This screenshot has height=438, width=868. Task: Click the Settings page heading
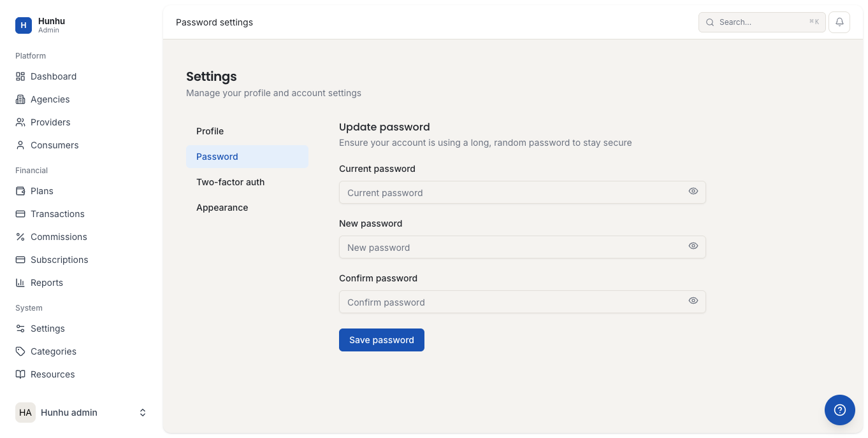click(x=212, y=76)
